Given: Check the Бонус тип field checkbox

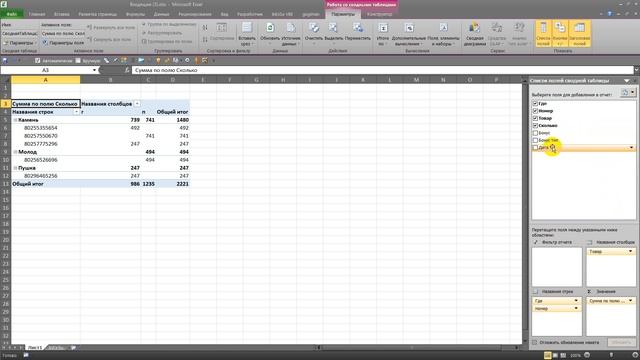Looking at the screenshot, I should pyautogui.click(x=535, y=140).
